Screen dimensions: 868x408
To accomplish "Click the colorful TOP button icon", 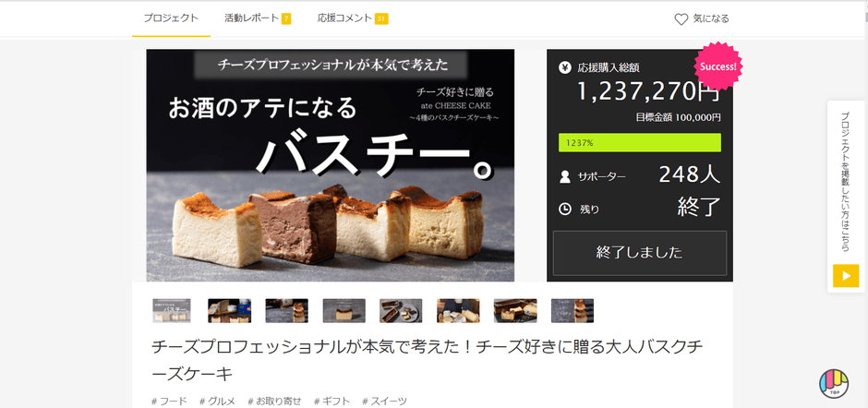I will [834, 383].
